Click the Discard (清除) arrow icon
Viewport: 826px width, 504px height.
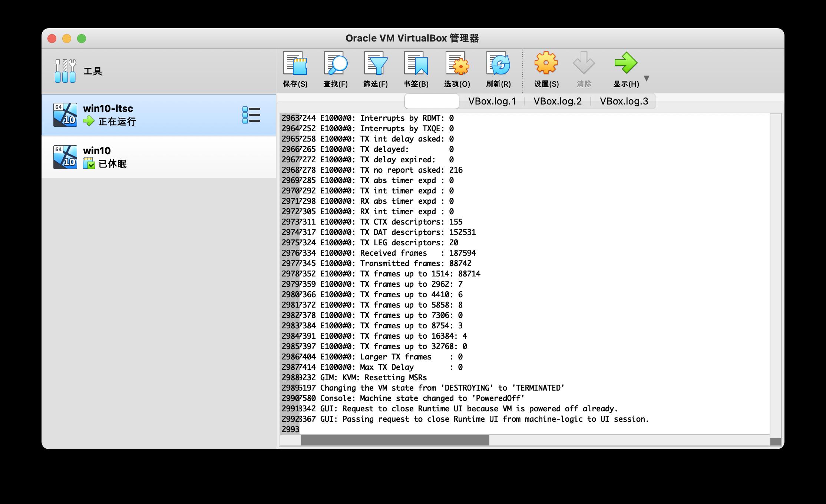click(x=584, y=63)
